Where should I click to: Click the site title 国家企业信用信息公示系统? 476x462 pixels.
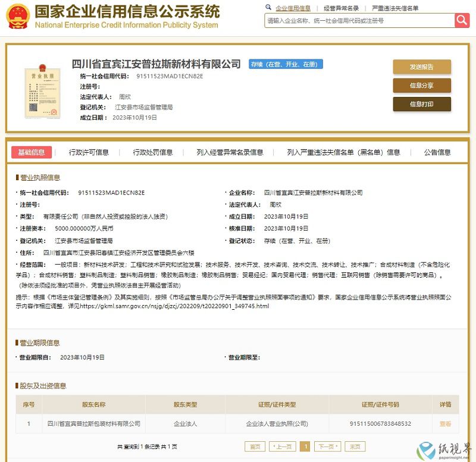127,11
